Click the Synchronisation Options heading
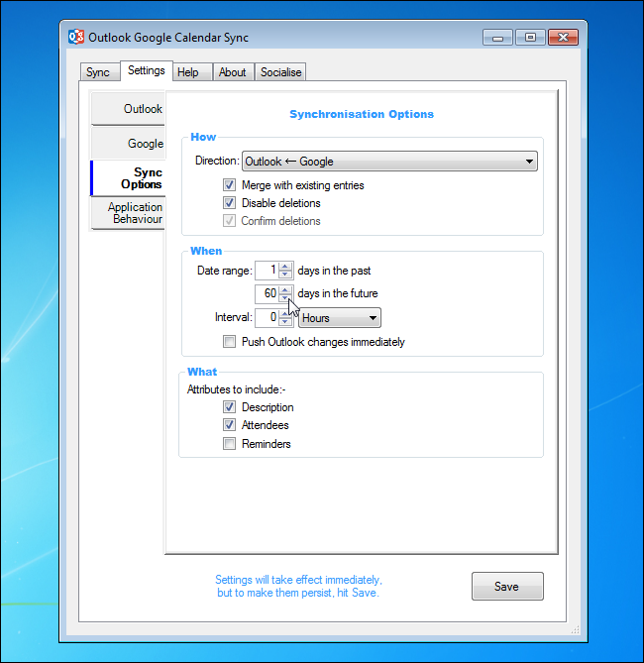Viewport: 644px width, 663px height. click(362, 114)
